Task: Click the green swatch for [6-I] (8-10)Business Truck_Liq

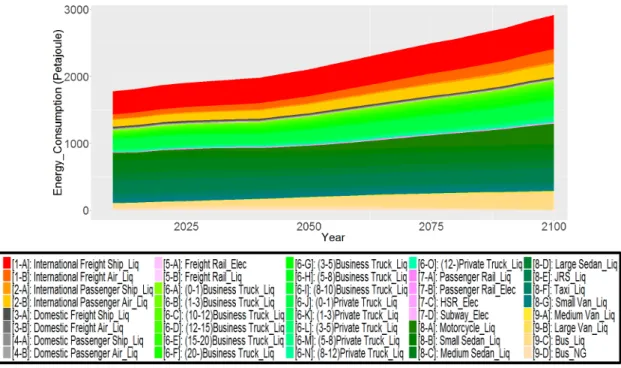Action: (290, 289)
